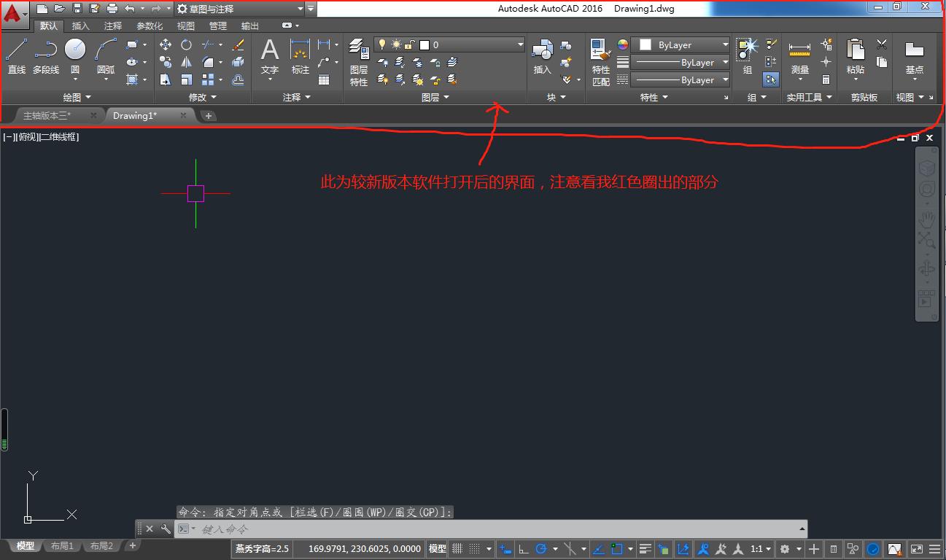
Task: Toggle transparency display in status bar
Action: pos(664,548)
